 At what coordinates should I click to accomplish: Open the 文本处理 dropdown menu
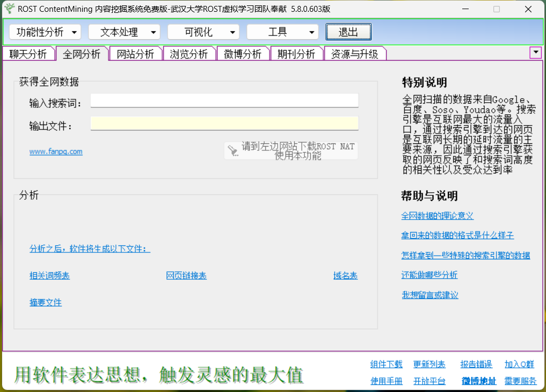tap(124, 32)
